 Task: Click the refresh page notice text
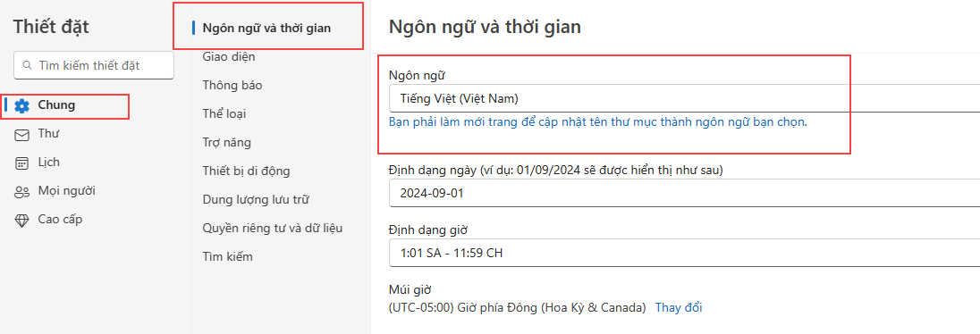click(x=598, y=121)
